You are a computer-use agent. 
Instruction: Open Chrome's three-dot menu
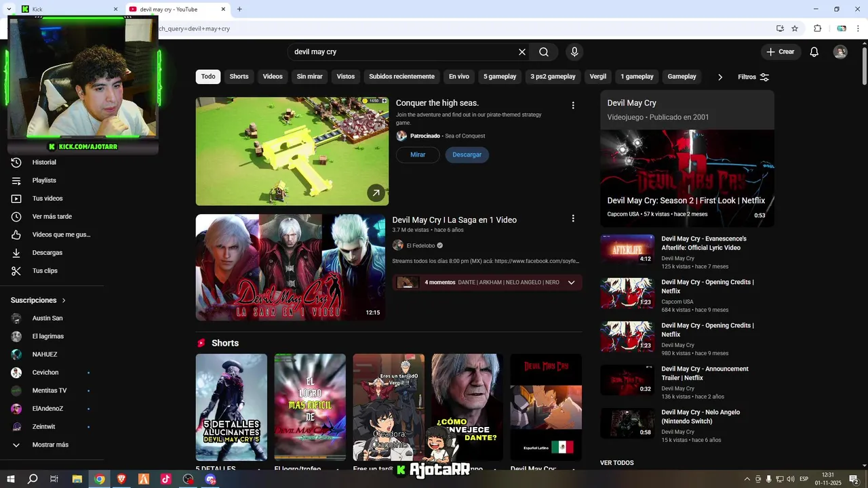858,28
